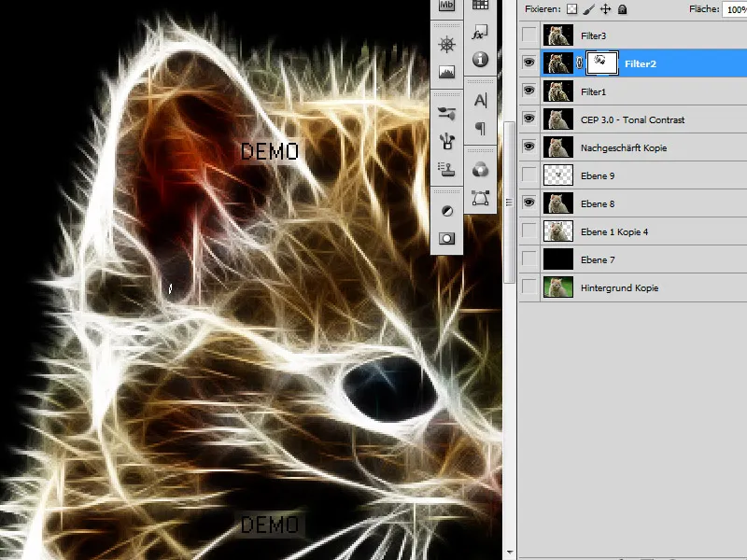Screen dimensions: 747x560
Task: Select the layer named Filter2
Action: [641, 63]
